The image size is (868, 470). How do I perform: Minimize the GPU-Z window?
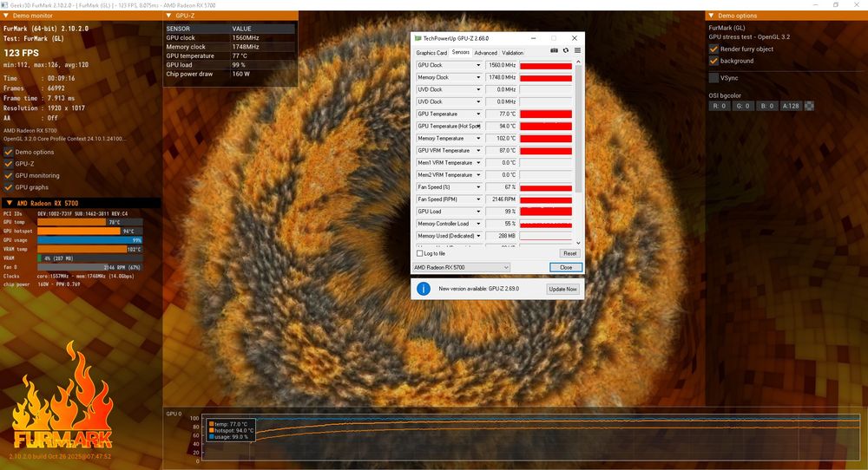coord(533,38)
